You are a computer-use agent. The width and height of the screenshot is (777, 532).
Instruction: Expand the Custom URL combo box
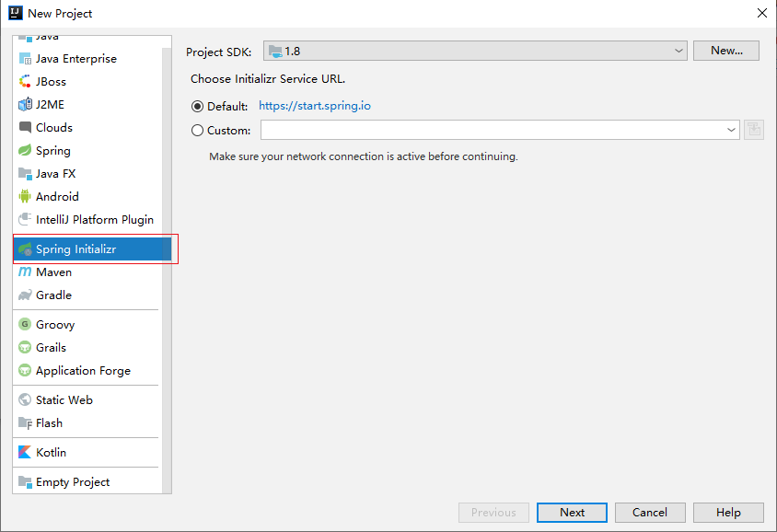pos(732,130)
